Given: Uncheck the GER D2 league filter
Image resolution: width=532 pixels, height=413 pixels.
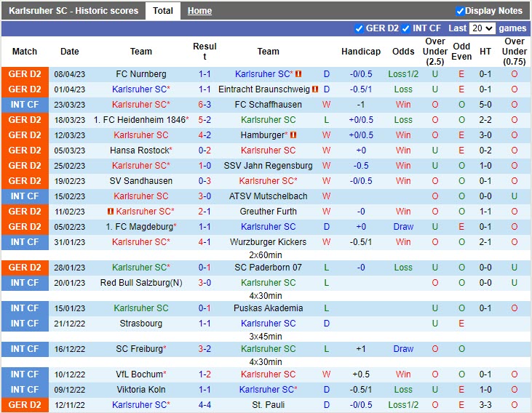Looking at the screenshot, I should [x=359, y=28].
